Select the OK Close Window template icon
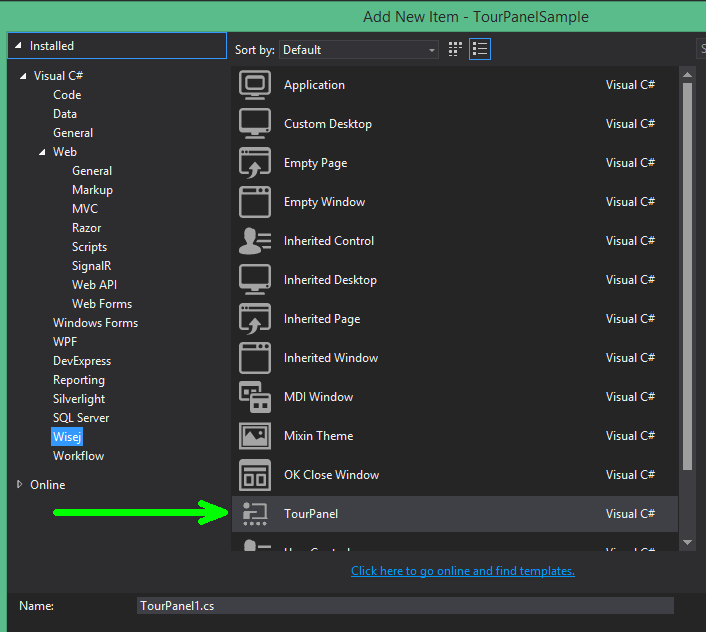Image resolution: width=706 pixels, height=632 pixels. (x=255, y=475)
